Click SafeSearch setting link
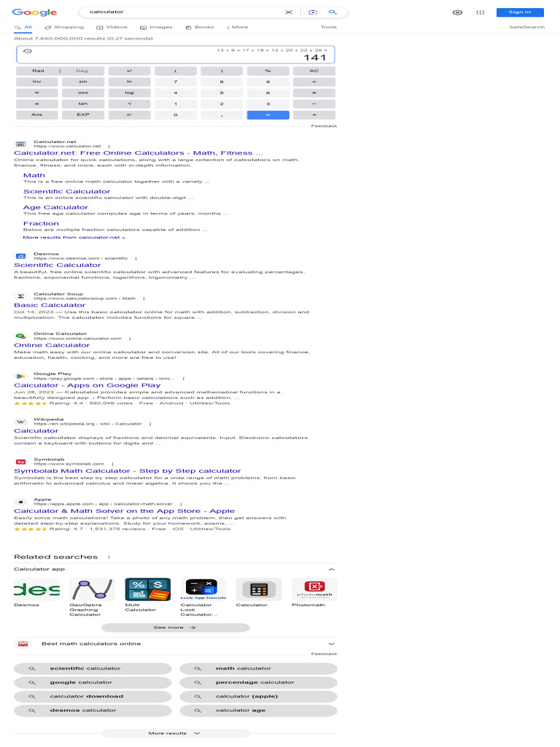The image size is (560, 747). click(526, 27)
